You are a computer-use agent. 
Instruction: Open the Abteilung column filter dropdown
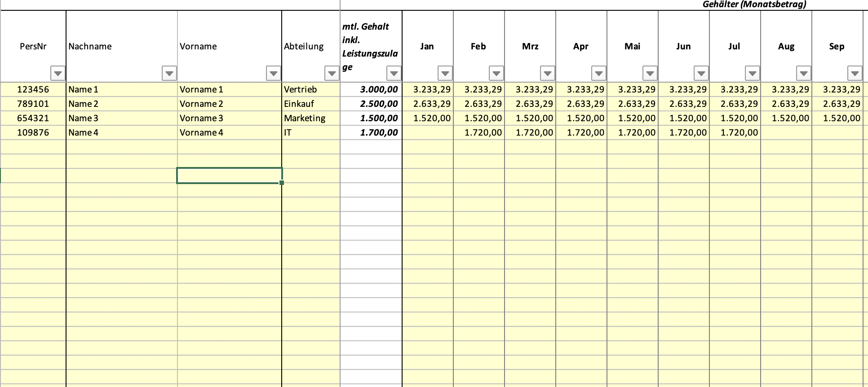tap(332, 73)
